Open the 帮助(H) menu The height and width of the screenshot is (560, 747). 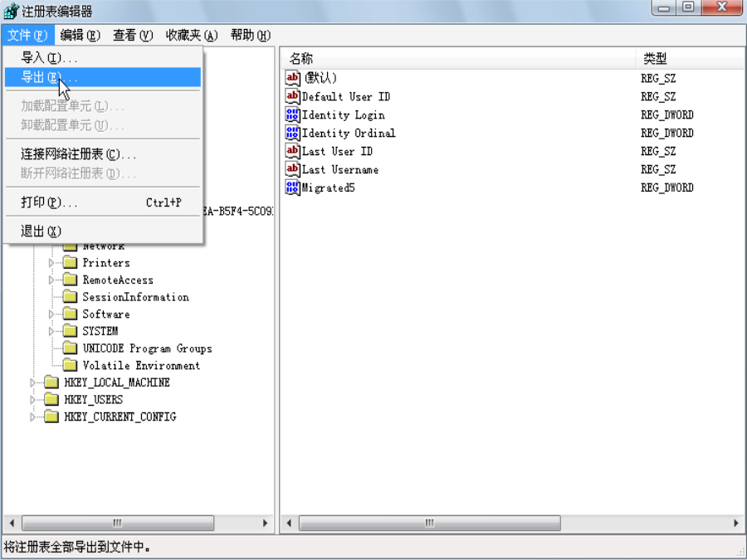pos(251,35)
